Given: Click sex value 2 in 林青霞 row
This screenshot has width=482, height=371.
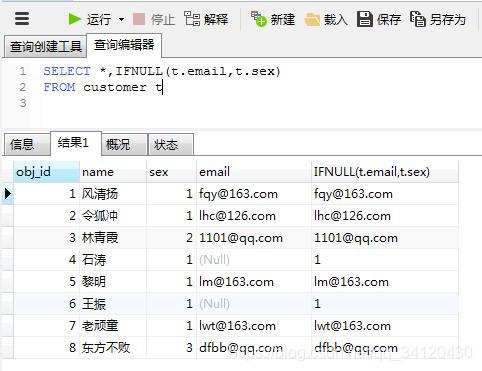Looking at the screenshot, I should pyautogui.click(x=171, y=238).
